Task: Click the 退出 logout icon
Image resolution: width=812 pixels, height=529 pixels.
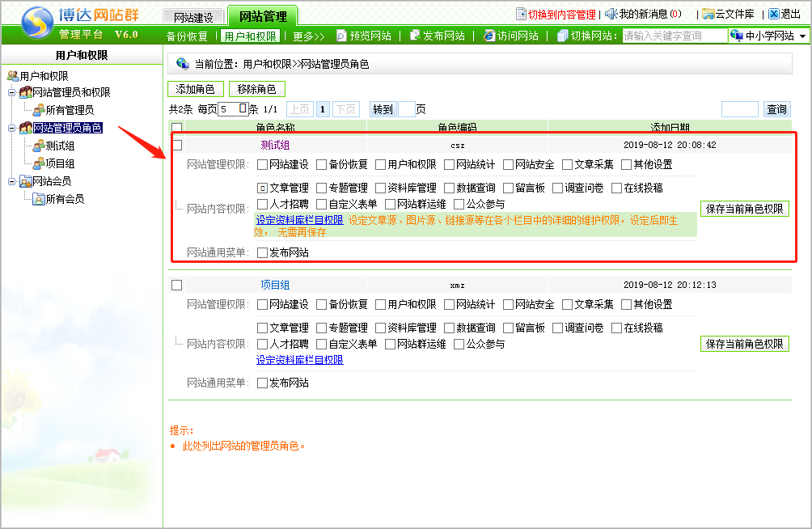Action: (x=774, y=14)
